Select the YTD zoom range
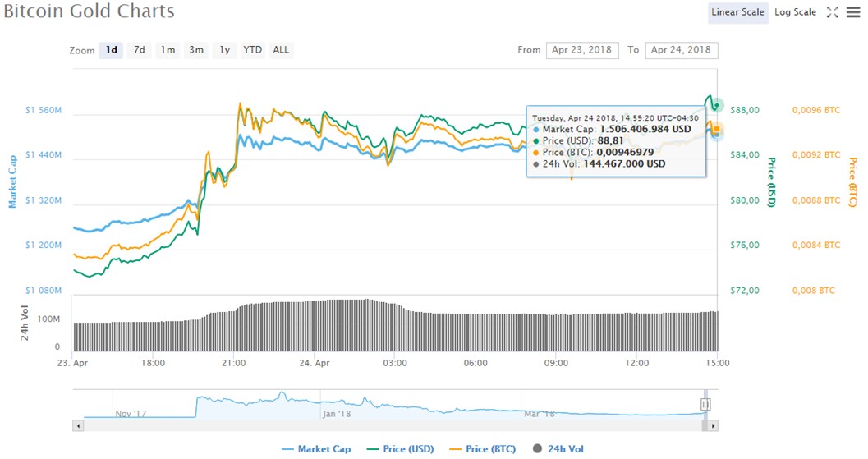Image resolution: width=868 pixels, height=459 pixels. pos(252,50)
